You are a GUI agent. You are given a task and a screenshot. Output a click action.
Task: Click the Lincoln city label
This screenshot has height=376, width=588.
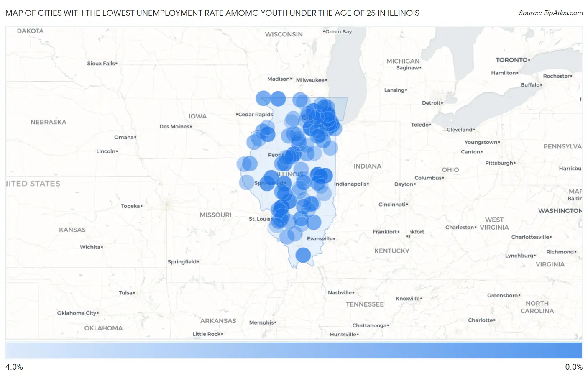107,151
